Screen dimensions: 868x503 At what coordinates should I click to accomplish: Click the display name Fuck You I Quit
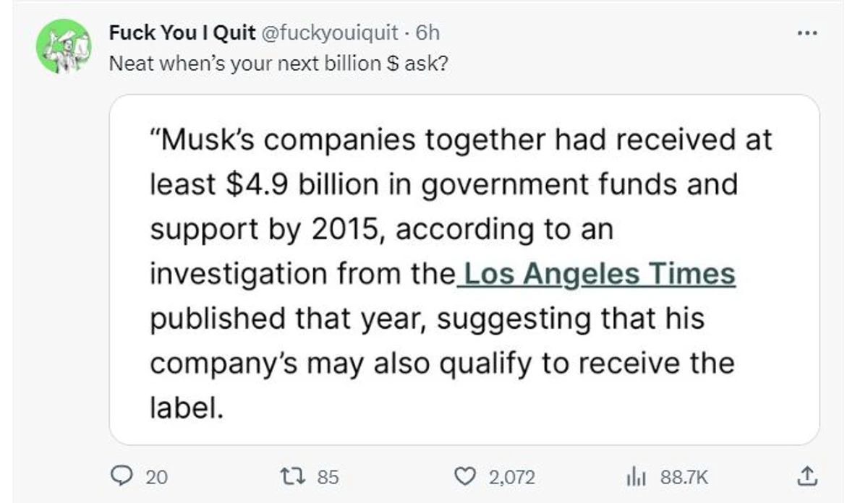[182, 33]
